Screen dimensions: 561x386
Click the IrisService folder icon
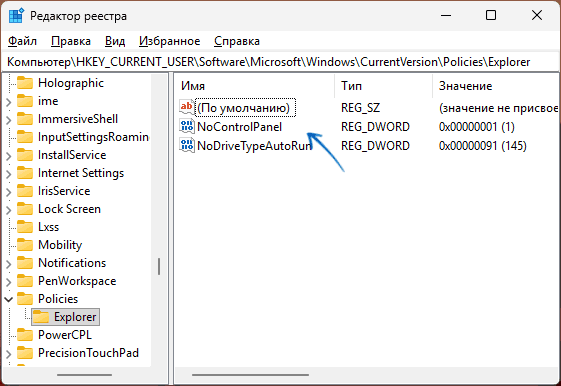[25, 191]
